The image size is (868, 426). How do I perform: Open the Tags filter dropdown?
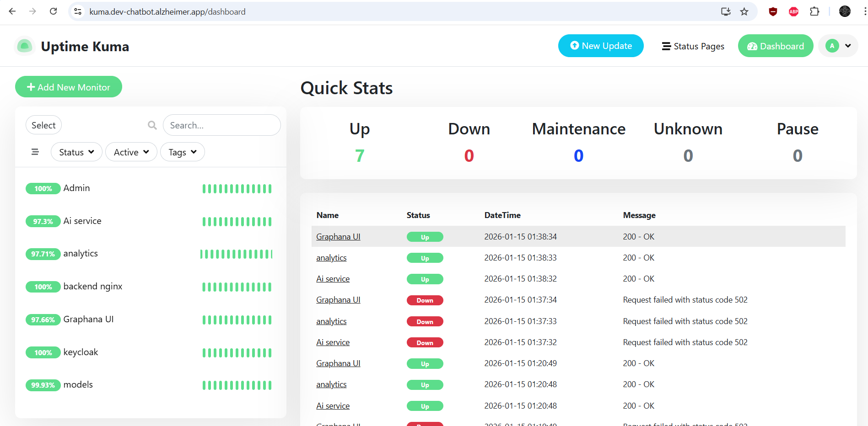pyautogui.click(x=182, y=152)
